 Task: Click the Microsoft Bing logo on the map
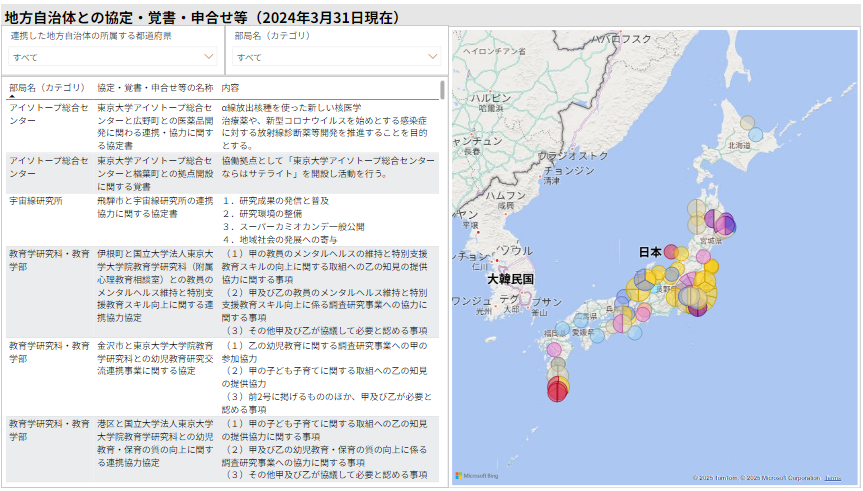tap(477, 476)
